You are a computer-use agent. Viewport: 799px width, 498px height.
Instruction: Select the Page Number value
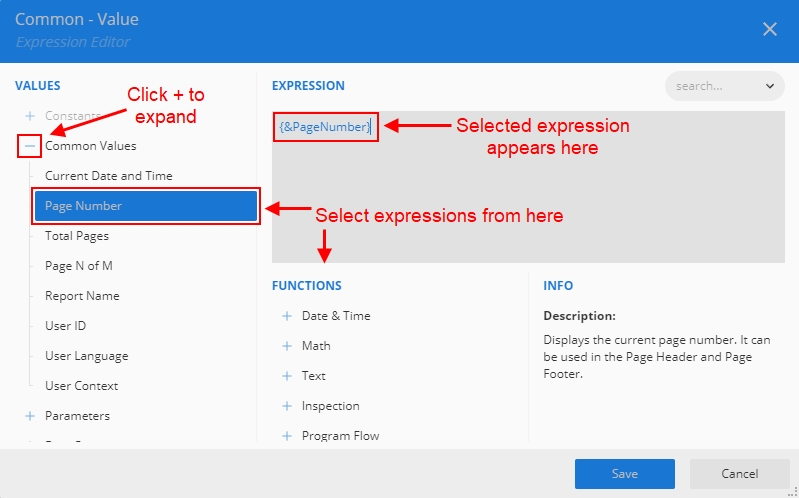point(146,206)
